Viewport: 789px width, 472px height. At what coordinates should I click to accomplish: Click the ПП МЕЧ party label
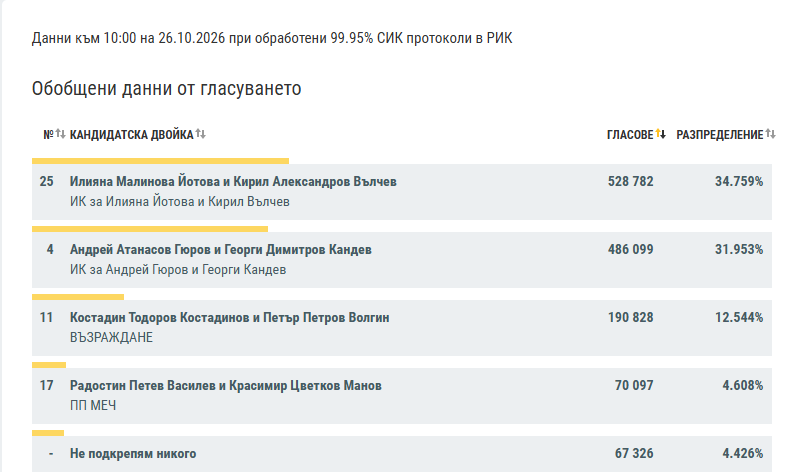93,406
